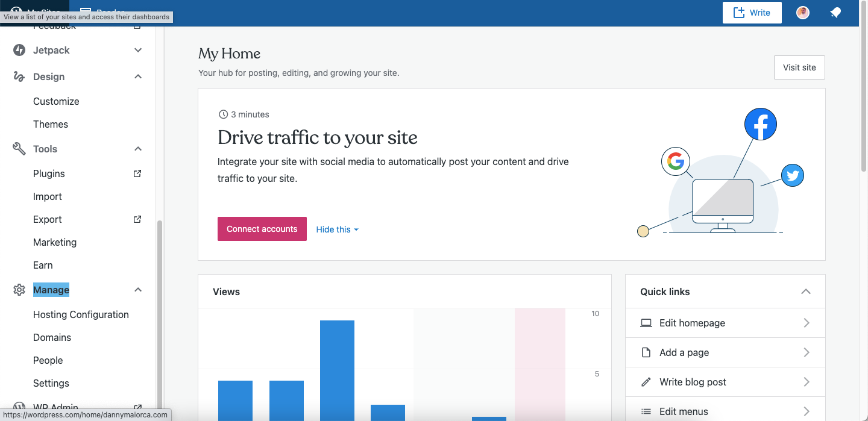Open Import under Tools
This screenshot has width=868, height=421.
coord(48,196)
